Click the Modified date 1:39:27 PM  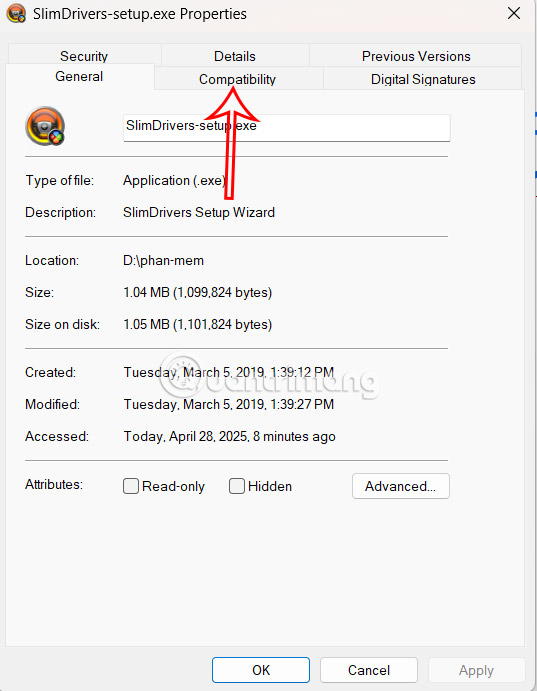click(x=229, y=404)
